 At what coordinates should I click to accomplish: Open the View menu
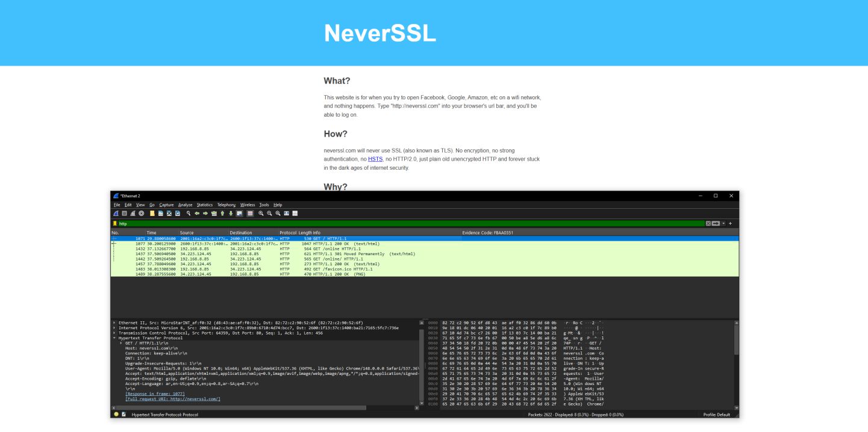140,205
